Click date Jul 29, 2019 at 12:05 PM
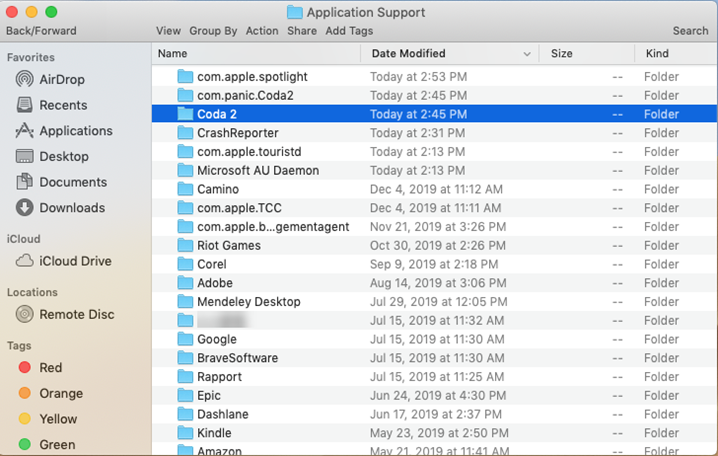The height and width of the screenshot is (456, 718). tap(439, 302)
